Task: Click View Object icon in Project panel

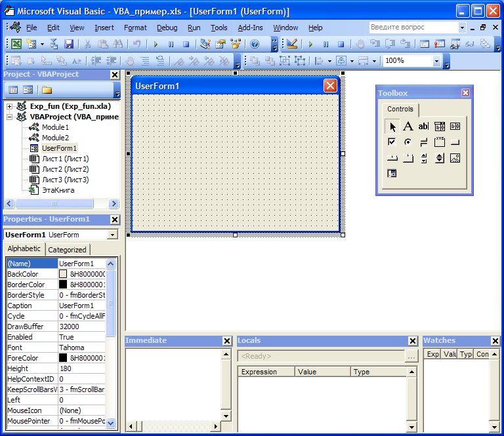Action: click(28, 90)
